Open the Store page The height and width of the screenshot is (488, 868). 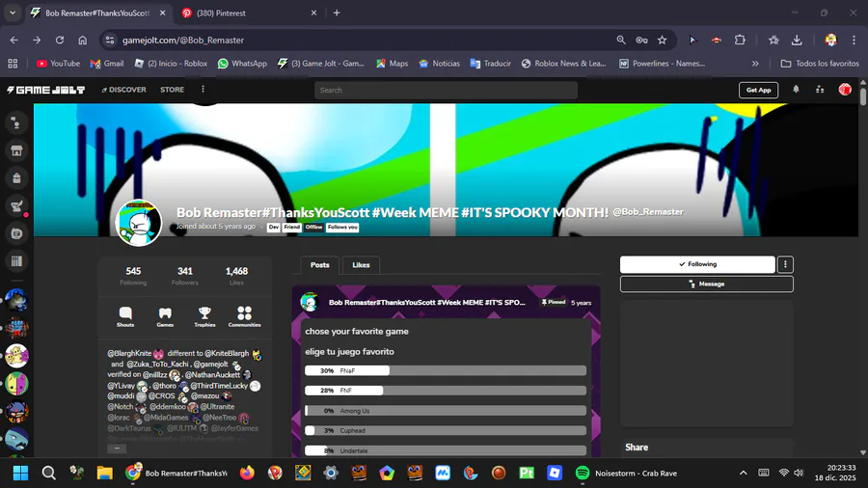(x=173, y=90)
